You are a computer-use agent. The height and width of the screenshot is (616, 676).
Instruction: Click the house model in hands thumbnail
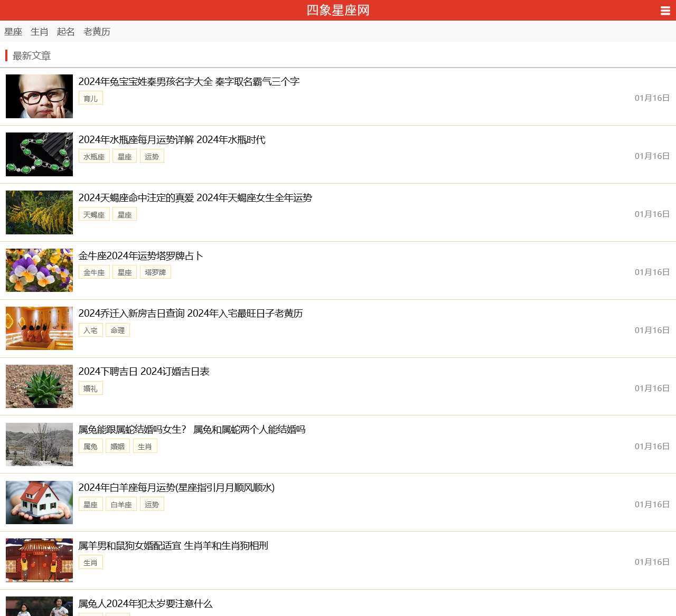[x=39, y=503]
